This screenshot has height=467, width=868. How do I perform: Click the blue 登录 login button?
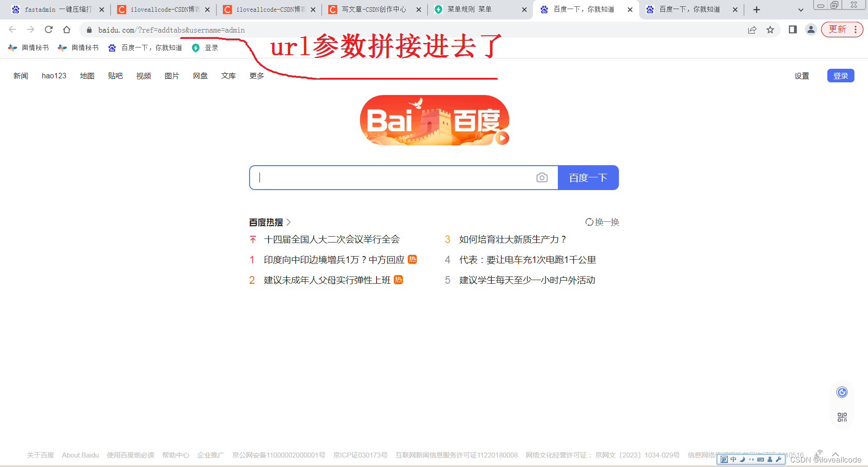[840, 76]
